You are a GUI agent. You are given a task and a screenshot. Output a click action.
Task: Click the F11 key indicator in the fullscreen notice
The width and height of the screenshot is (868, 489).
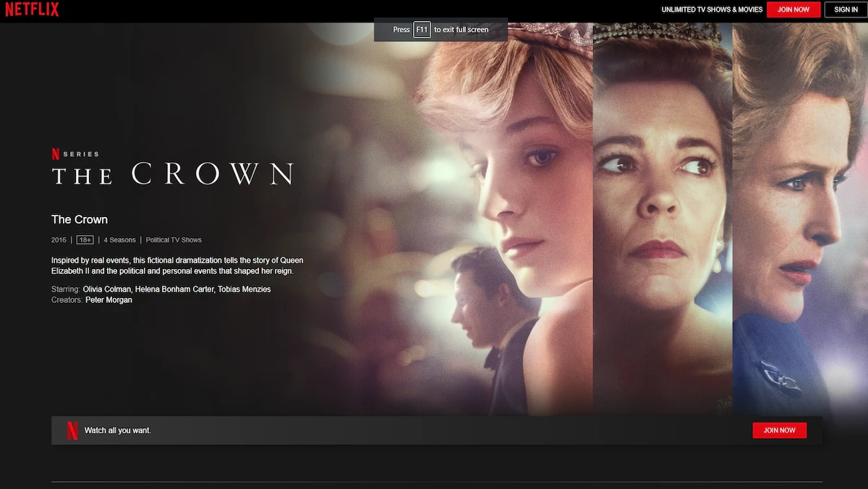click(x=422, y=30)
